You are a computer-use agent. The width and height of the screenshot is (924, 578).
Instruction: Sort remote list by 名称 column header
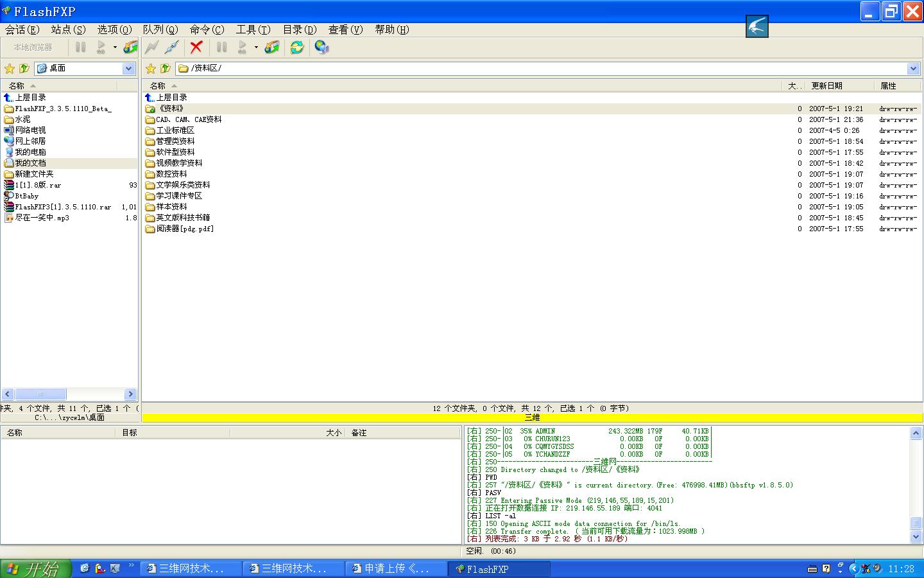tap(462, 85)
